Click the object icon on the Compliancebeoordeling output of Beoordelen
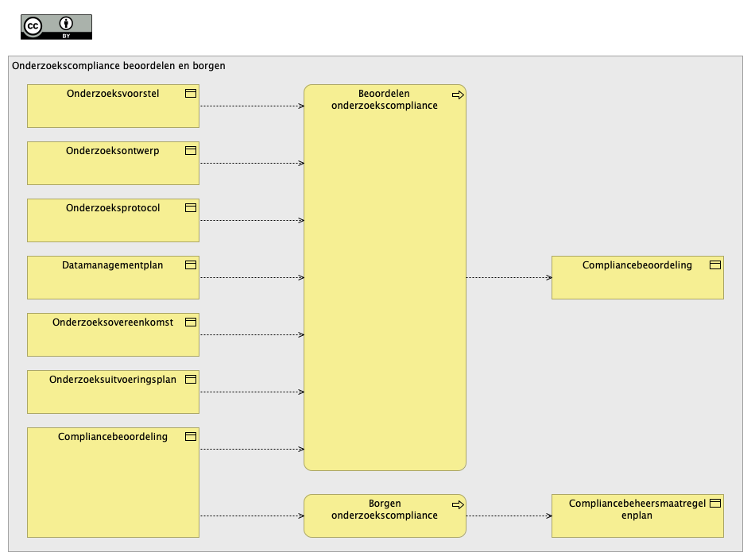 (x=715, y=265)
